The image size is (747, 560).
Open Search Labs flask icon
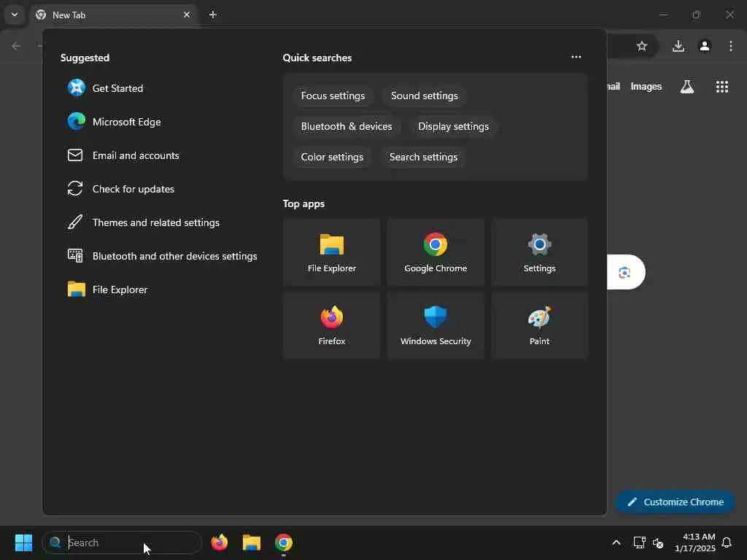687,87
